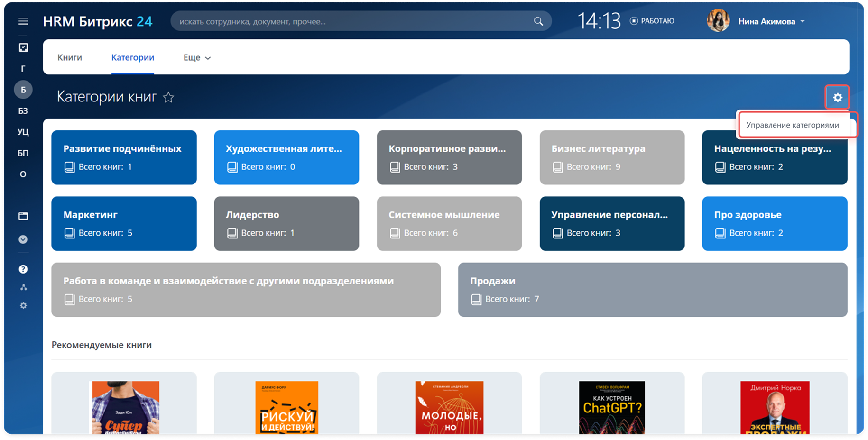
Task: Toggle the РАБОТАЮ work status
Action: click(652, 21)
